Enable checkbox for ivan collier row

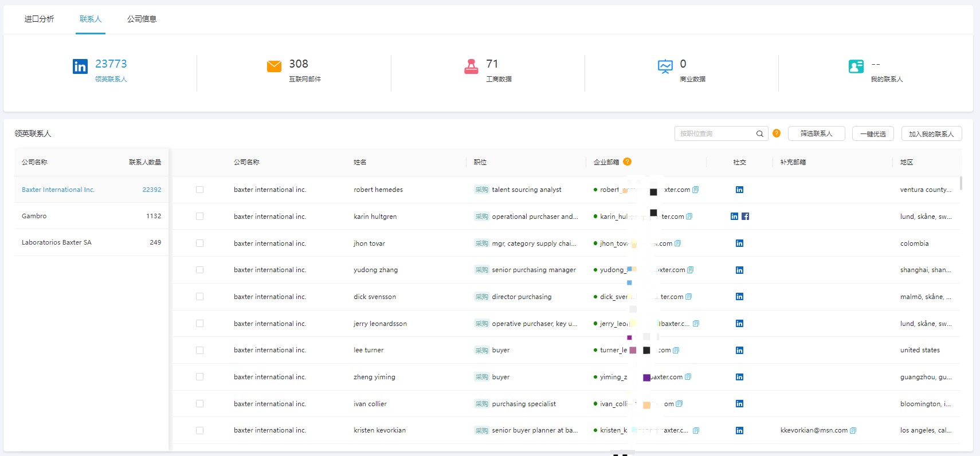199,404
